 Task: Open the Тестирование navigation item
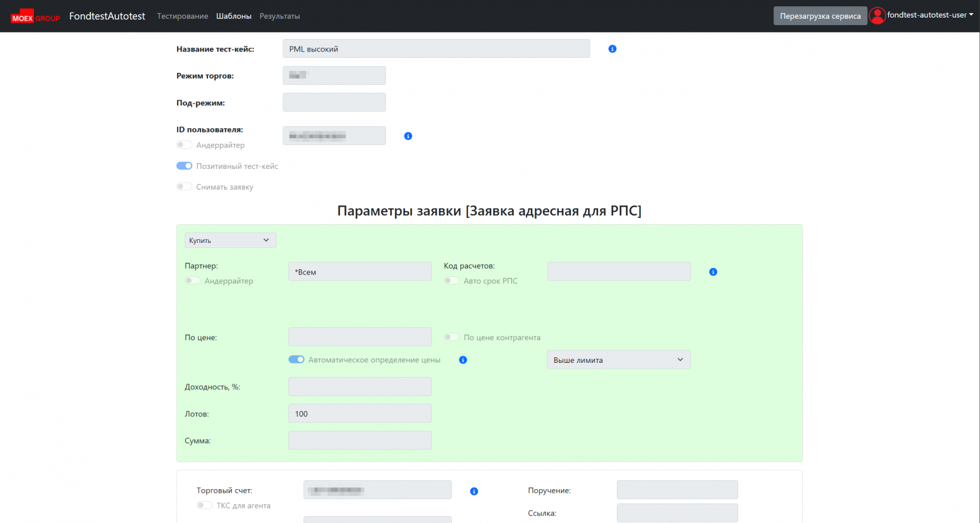[182, 16]
